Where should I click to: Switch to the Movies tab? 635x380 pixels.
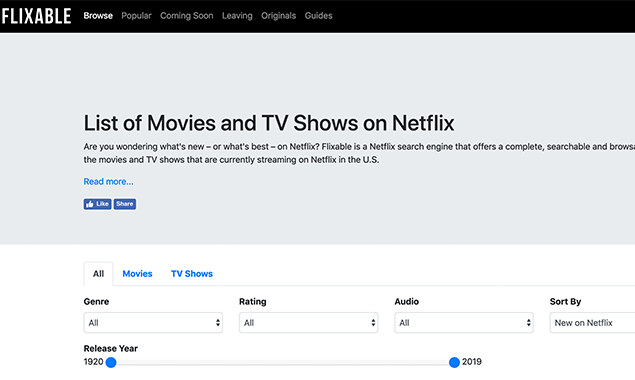(x=137, y=274)
